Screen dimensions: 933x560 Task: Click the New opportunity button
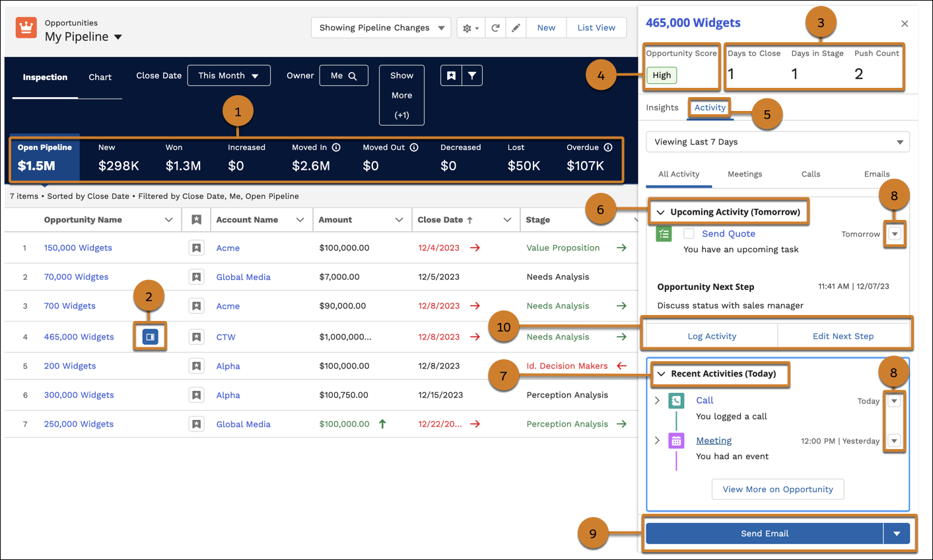(546, 28)
